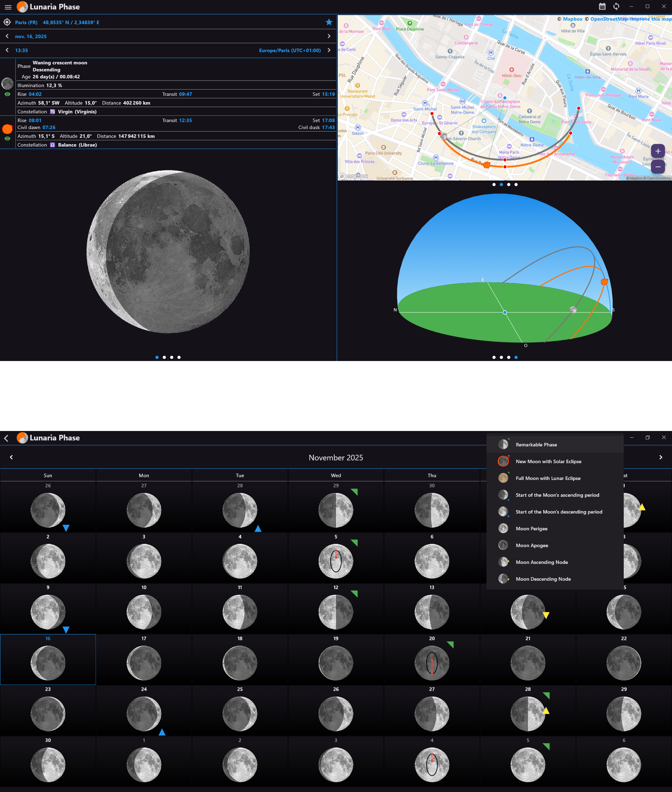Screen dimensions: 672x792
Task: Click the refresh/sync icon
Action: [x=616, y=6]
